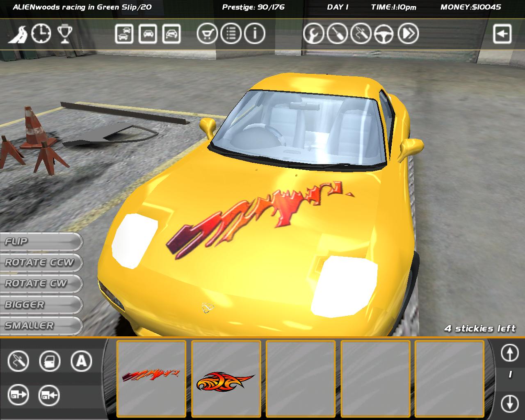Click the two-cars icon
Image resolution: width=525 pixels, height=420 pixels.
124,34
